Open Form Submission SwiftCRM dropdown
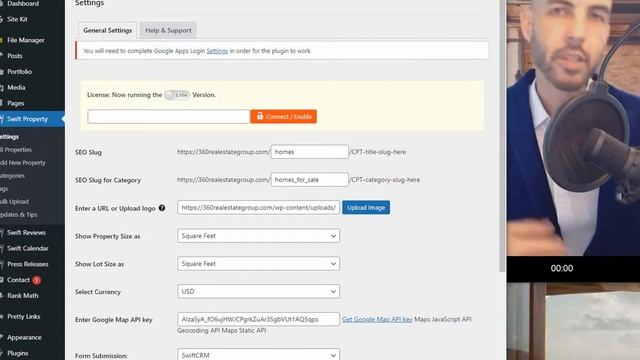 pyautogui.click(x=258, y=355)
